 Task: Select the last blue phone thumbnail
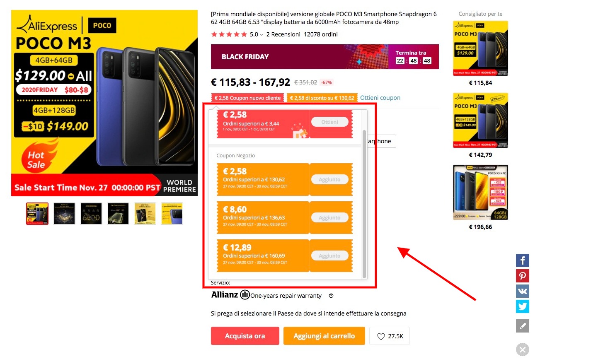pyautogui.click(x=172, y=214)
